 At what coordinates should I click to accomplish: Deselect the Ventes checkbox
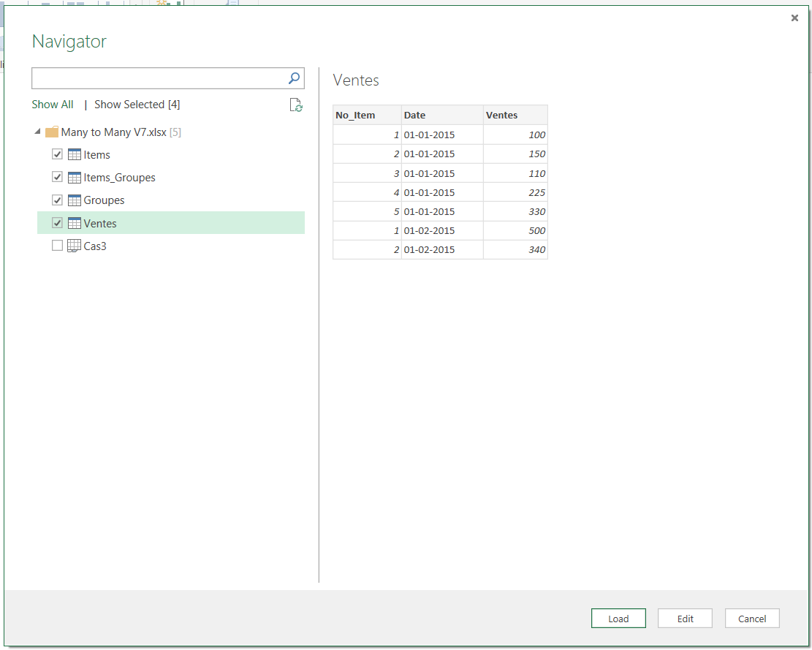point(57,223)
